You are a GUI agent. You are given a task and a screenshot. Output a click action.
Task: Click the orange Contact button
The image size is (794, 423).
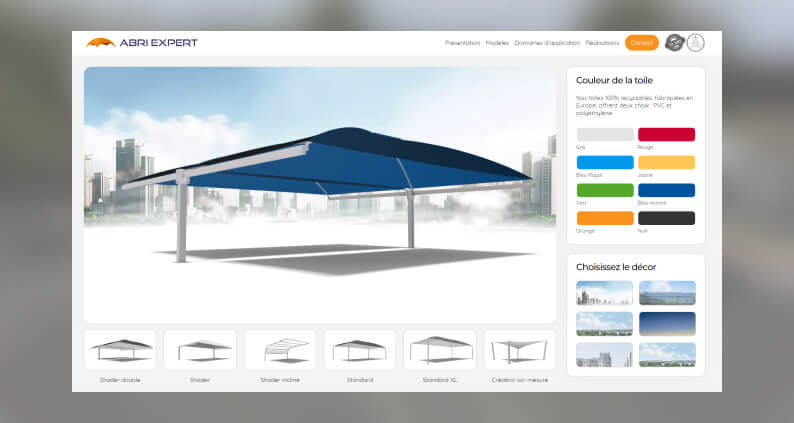(642, 43)
